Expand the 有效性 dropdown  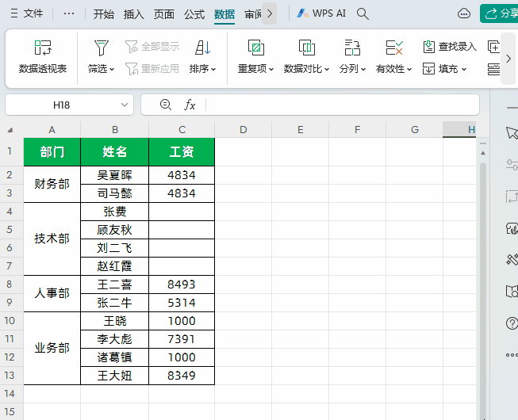[x=409, y=69]
